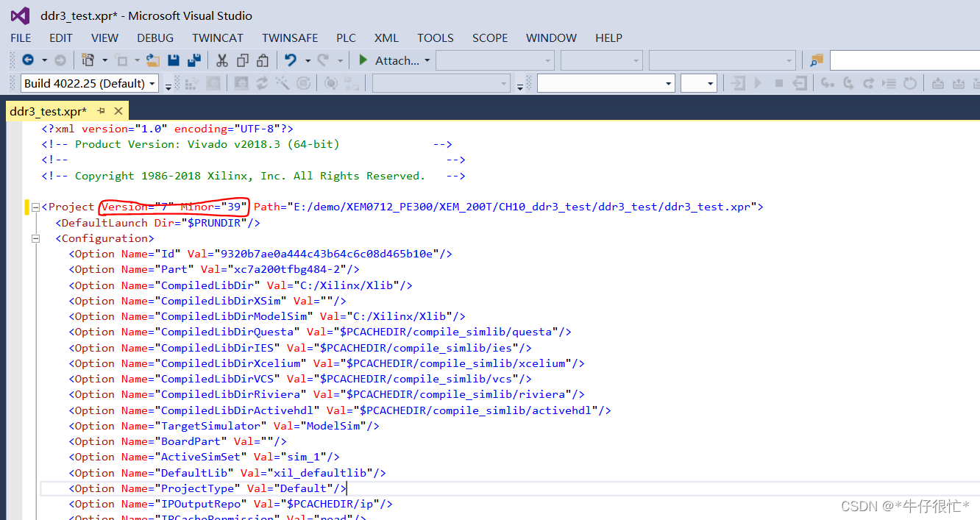This screenshot has width=980, height=520.
Task: Open the small empty dropdown beside the wide one
Action: (x=698, y=83)
